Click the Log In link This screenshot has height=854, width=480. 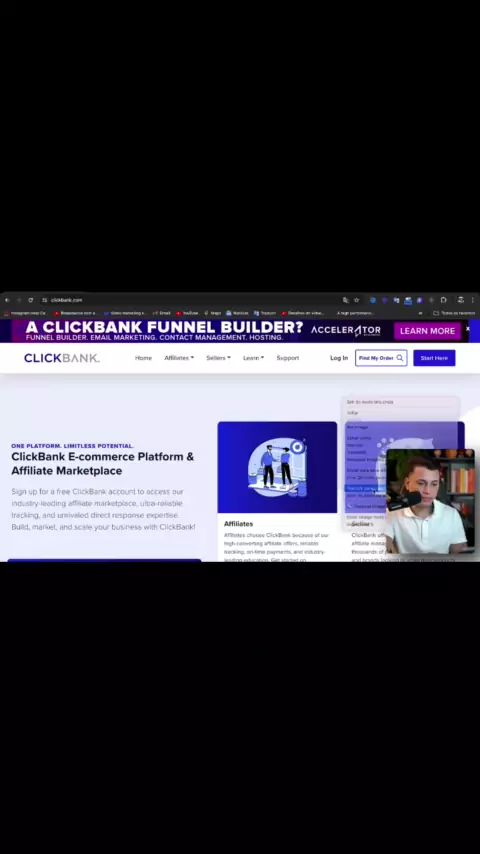coord(339,358)
